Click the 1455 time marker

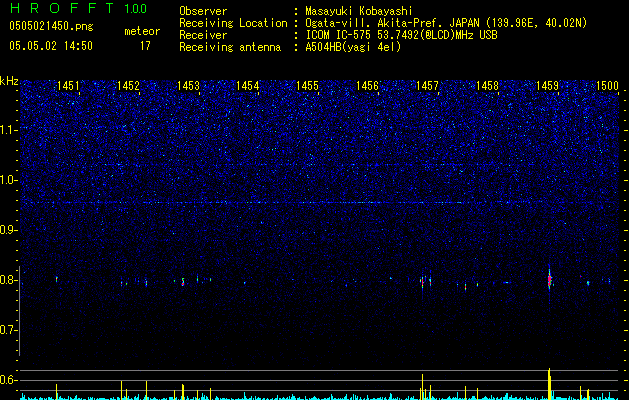pyautogui.click(x=307, y=86)
